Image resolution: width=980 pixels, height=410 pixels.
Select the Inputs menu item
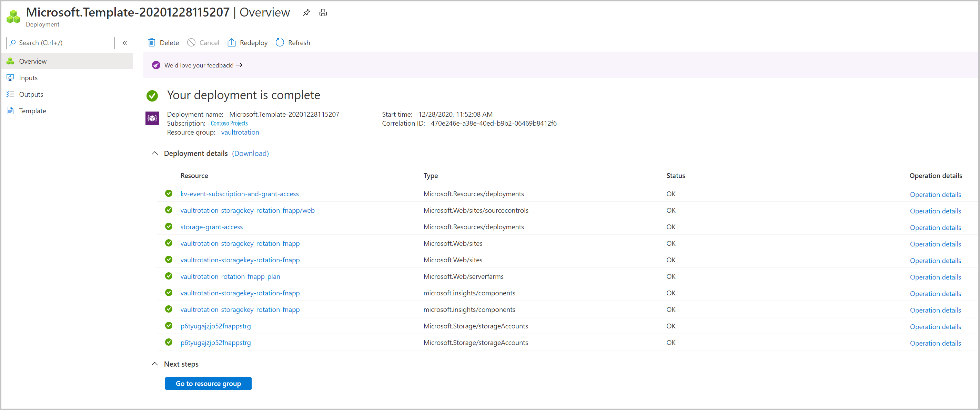(28, 77)
